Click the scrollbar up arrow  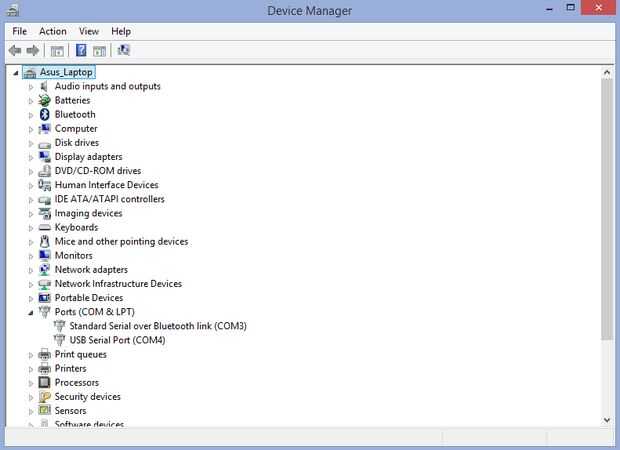[x=607, y=72]
